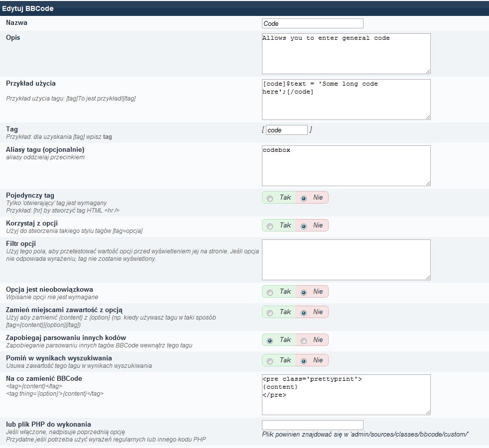Choose 'Nie' for Korzystaj z opcji
Screen dimensions: 489x448
304,226
